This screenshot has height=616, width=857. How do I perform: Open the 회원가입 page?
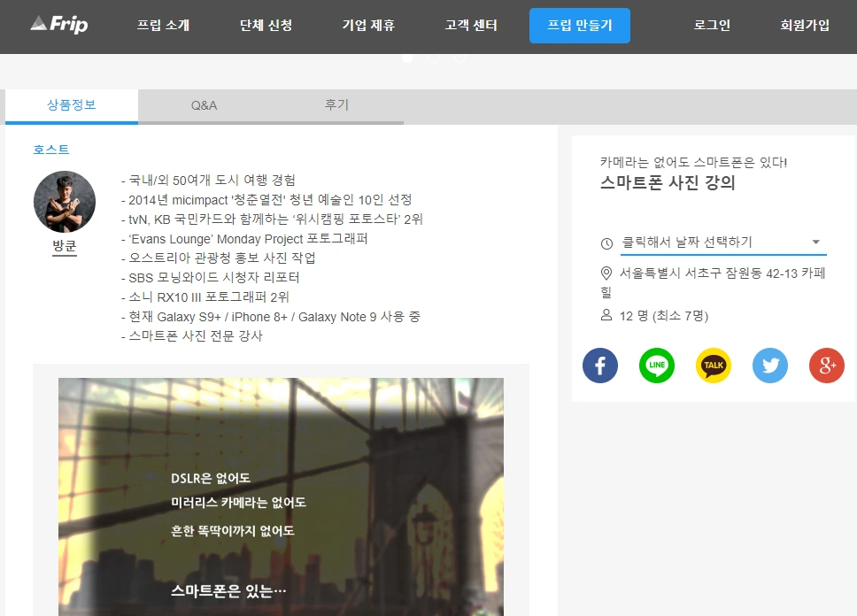click(804, 26)
